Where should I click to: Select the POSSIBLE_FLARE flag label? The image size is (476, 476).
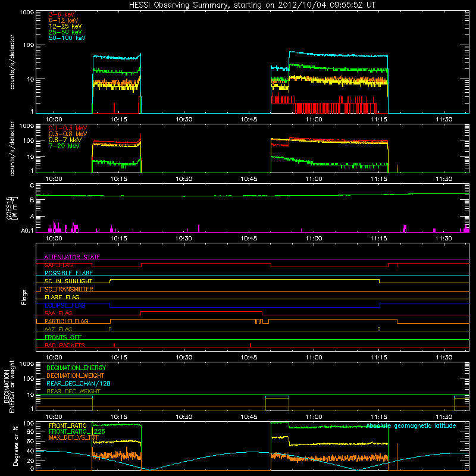pyautogui.click(x=68, y=273)
